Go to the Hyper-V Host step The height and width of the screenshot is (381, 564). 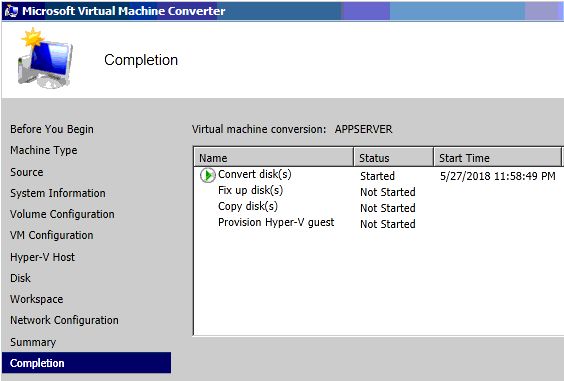click(x=42, y=257)
